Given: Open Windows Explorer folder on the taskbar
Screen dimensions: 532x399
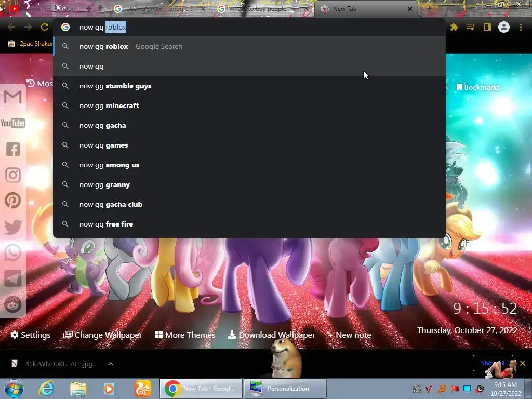Looking at the screenshot, I should 78,389.
